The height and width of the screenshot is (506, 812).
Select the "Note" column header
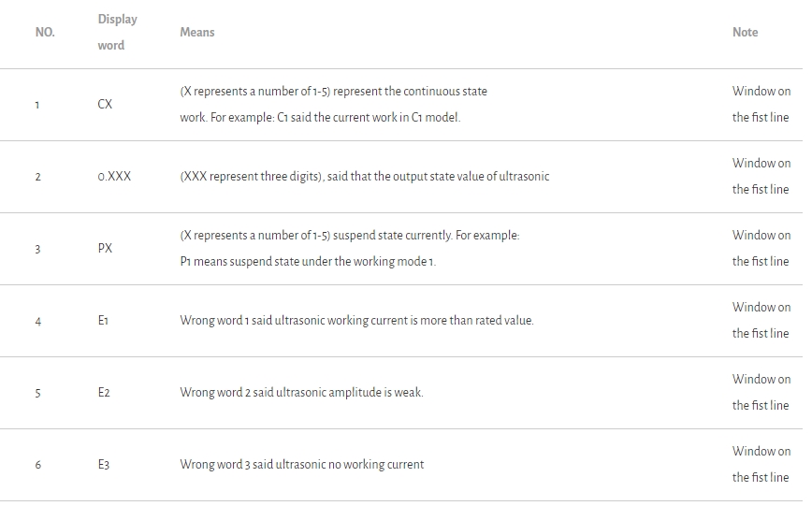pos(745,33)
